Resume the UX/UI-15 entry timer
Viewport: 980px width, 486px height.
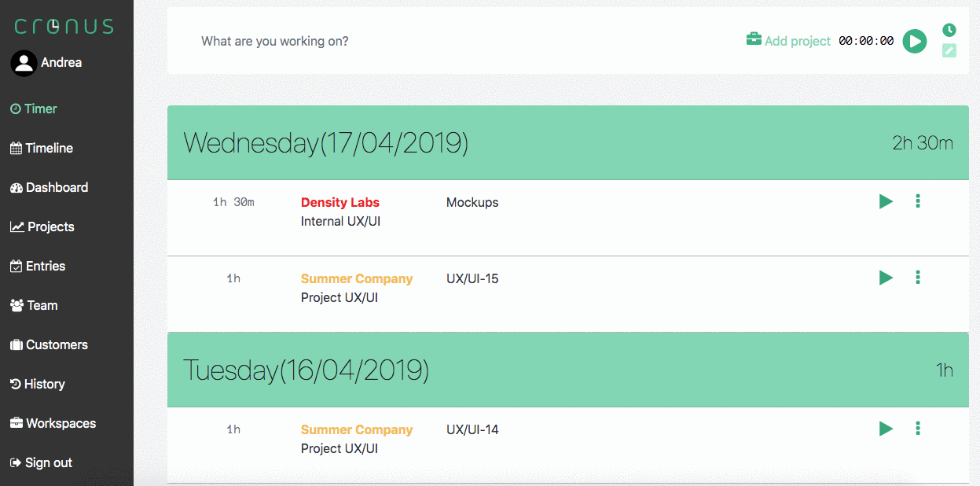point(886,278)
